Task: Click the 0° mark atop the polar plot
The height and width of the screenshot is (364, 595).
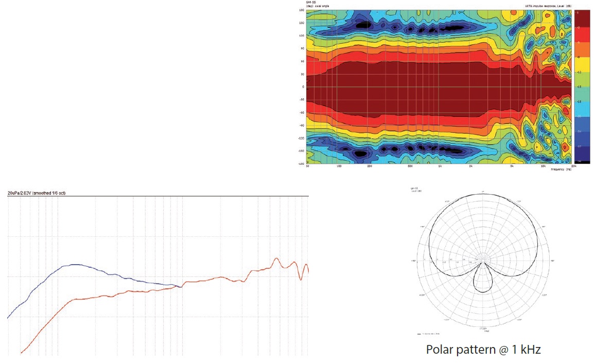Action: [x=482, y=192]
